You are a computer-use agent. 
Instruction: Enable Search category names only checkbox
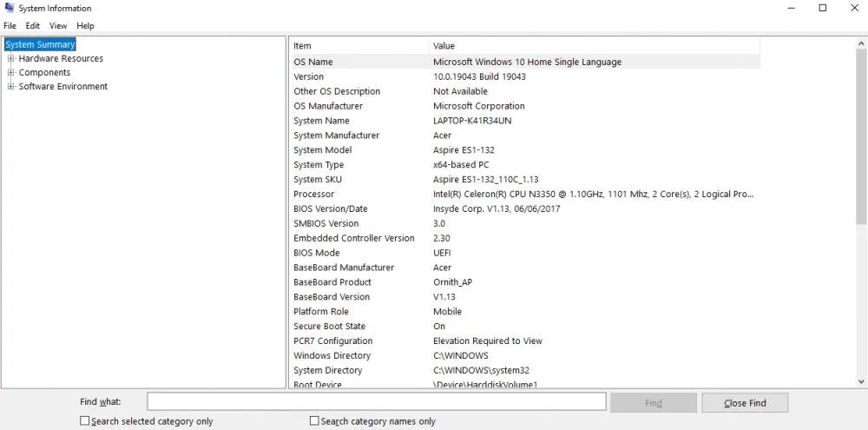(x=315, y=421)
